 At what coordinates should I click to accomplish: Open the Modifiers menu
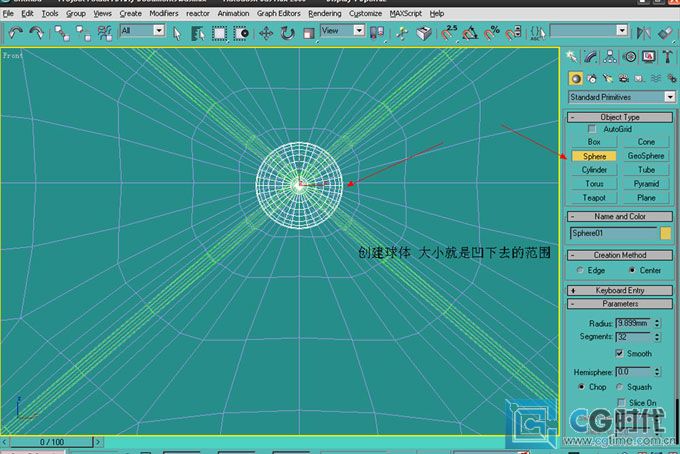pos(163,13)
